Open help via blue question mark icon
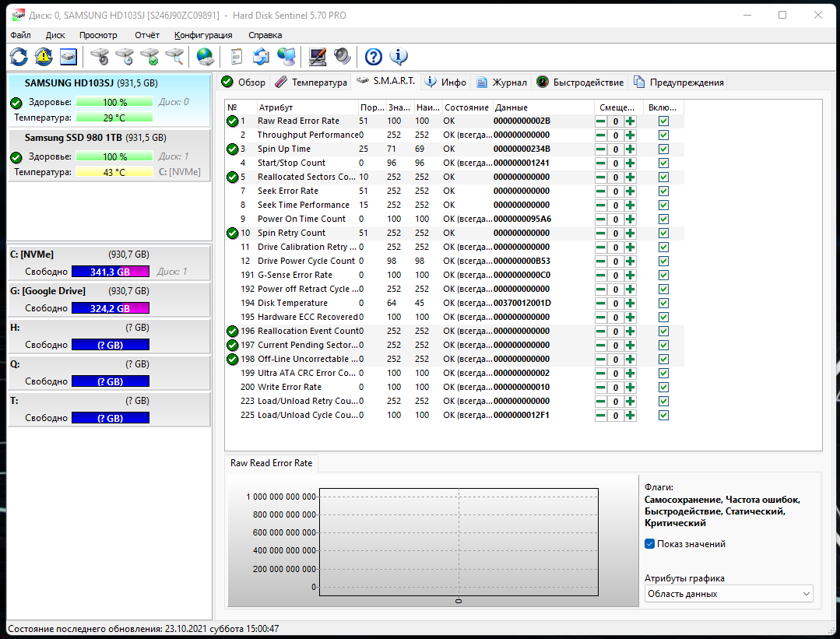Image resolution: width=840 pixels, height=639 pixels. click(x=374, y=57)
